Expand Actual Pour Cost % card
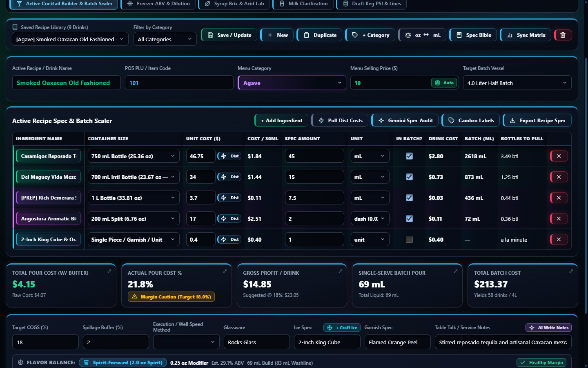Screen dimensions: 588x368 [225, 272]
